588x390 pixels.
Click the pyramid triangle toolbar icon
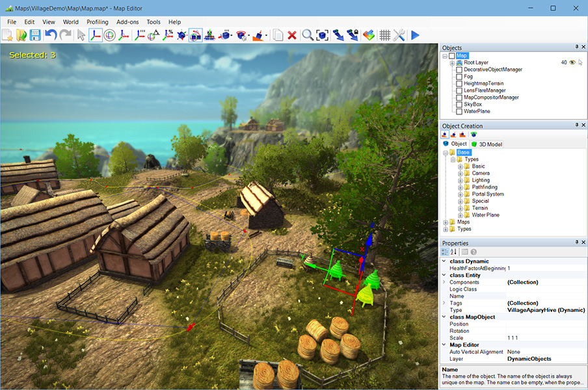[x=209, y=35]
